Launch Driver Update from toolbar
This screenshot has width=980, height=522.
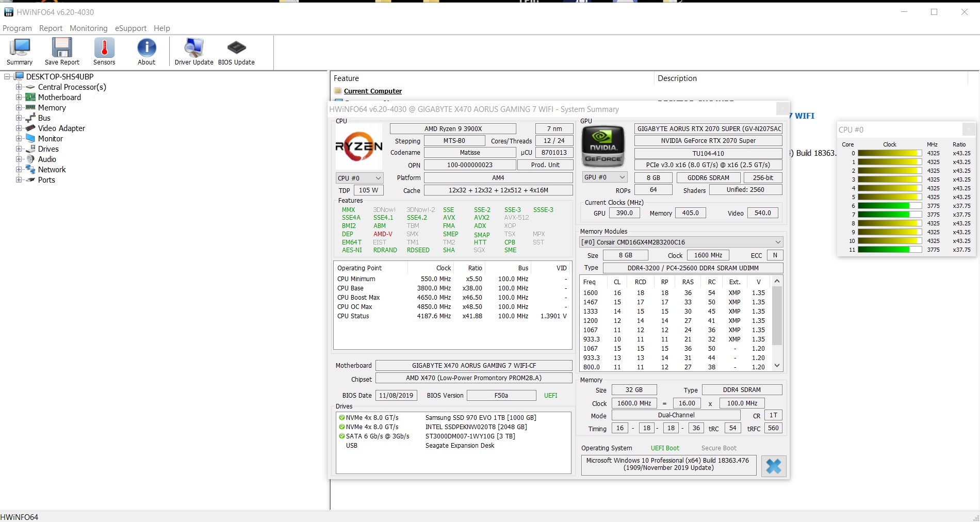pyautogui.click(x=194, y=52)
